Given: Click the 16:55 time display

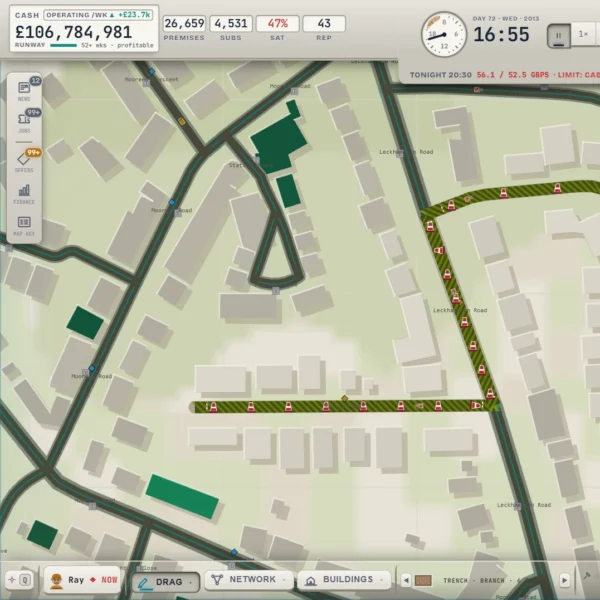Looking at the screenshot, I should tap(501, 35).
